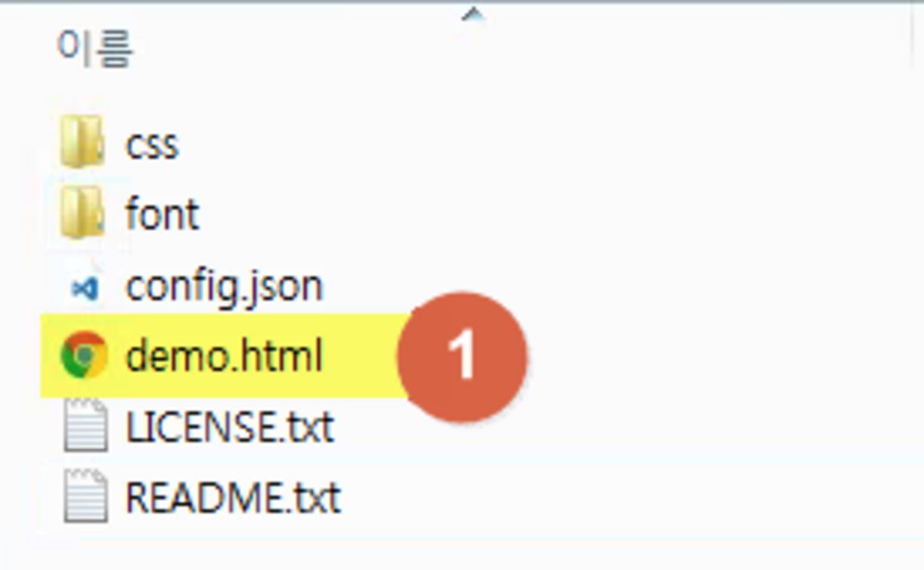The width and height of the screenshot is (924, 570).
Task: Select the font folder name
Action: tap(162, 214)
